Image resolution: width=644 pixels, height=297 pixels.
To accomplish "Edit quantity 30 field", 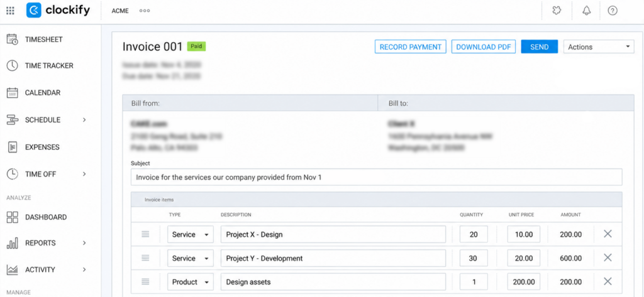I will click(x=474, y=258).
